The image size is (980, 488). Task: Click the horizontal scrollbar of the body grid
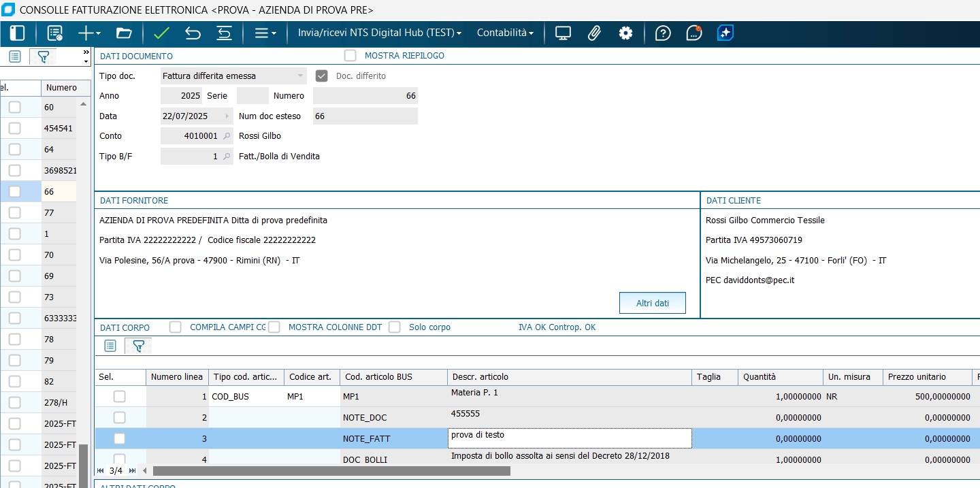pyautogui.click(x=331, y=471)
